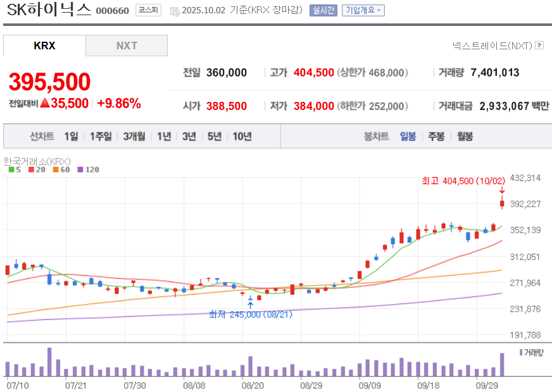Image resolution: width=552 pixels, height=392 pixels.
Task: Switch to the KRX tab
Action: (x=44, y=46)
